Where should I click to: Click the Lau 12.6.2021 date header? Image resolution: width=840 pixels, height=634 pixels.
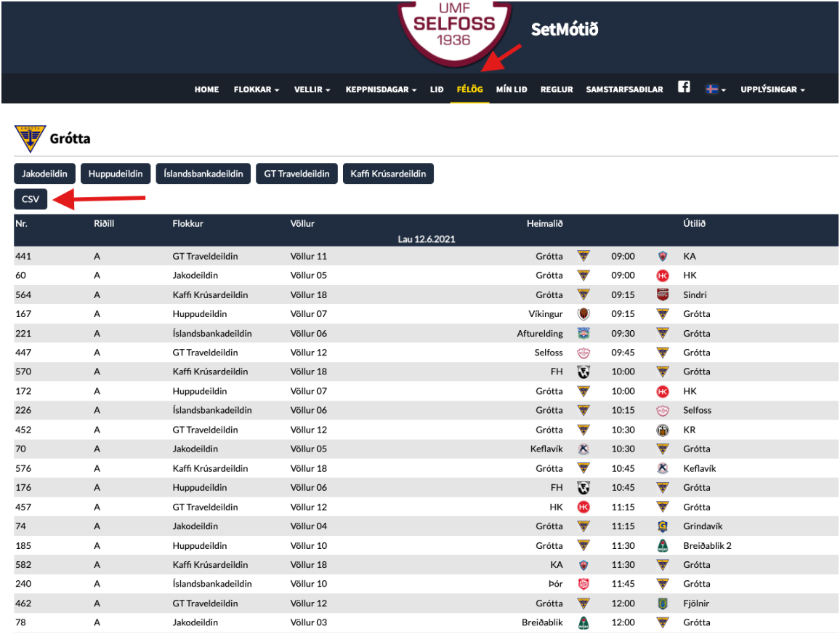(426, 239)
